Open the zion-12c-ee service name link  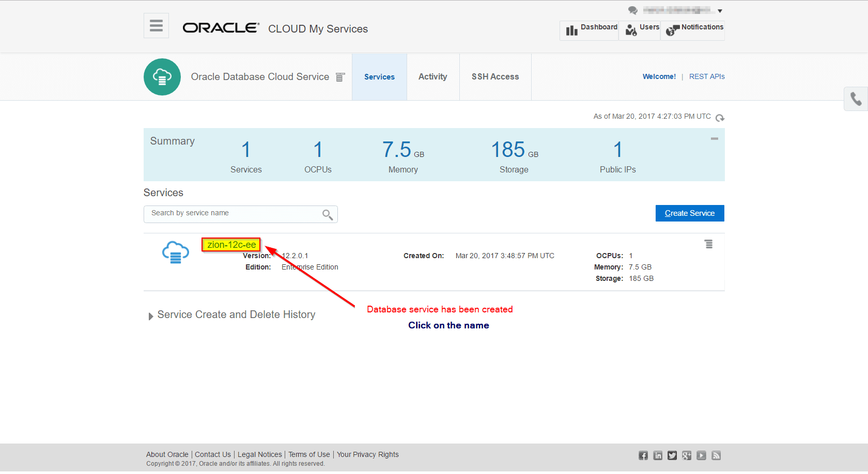pyautogui.click(x=231, y=245)
